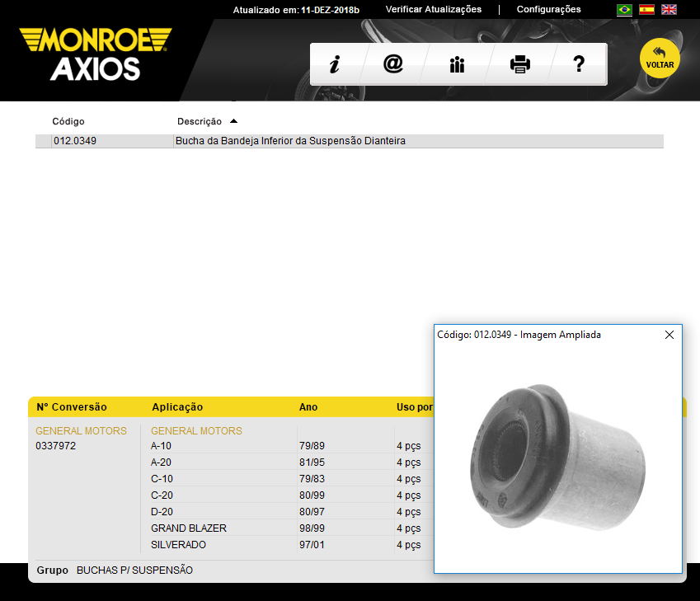Click Verificar Atualizações link
The height and width of the screenshot is (601, 700).
(433, 10)
